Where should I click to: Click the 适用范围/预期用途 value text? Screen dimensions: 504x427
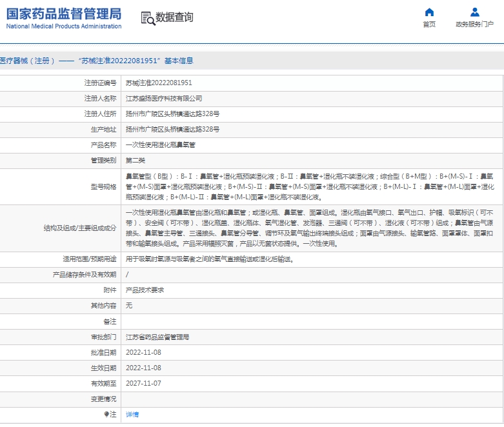(x=210, y=259)
